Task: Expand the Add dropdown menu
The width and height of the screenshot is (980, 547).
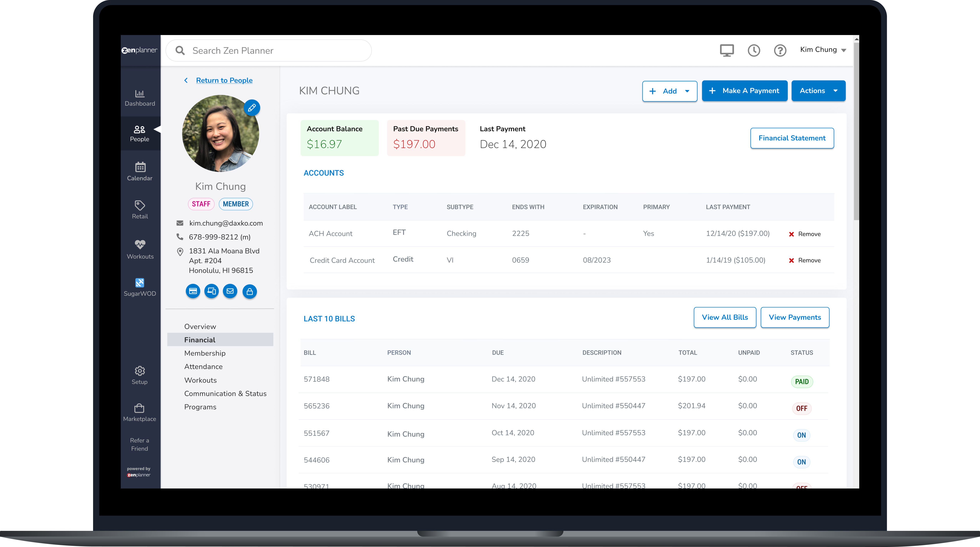Action: point(670,91)
